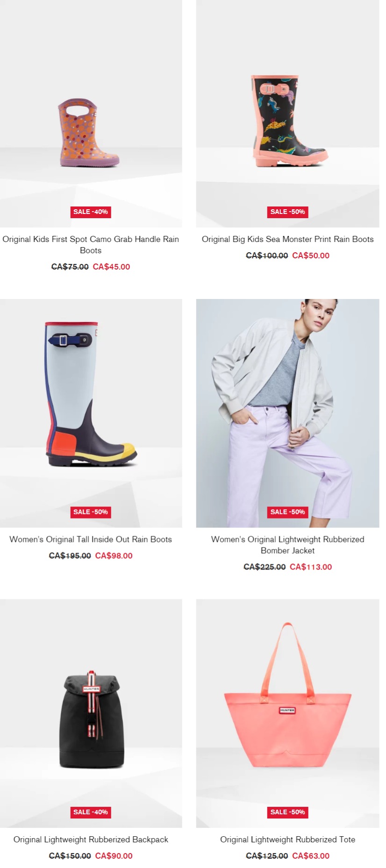Screen dimensions: 386x868
Task: Click the CA$63.00 tote sale price
Action: coord(311,856)
